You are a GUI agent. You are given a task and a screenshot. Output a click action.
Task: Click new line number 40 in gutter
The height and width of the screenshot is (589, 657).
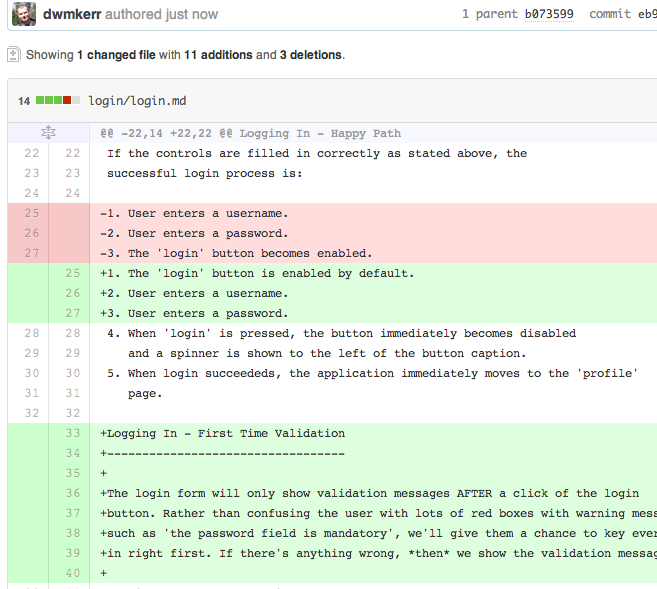click(x=72, y=573)
